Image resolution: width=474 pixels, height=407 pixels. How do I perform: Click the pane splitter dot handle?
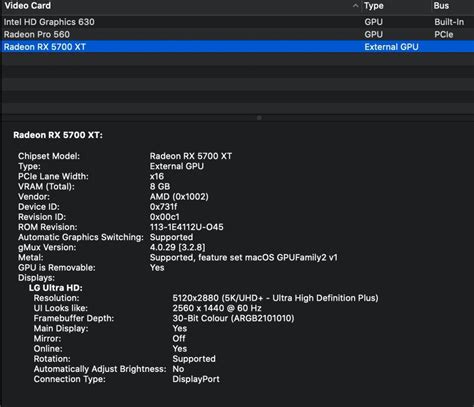click(259, 118)
